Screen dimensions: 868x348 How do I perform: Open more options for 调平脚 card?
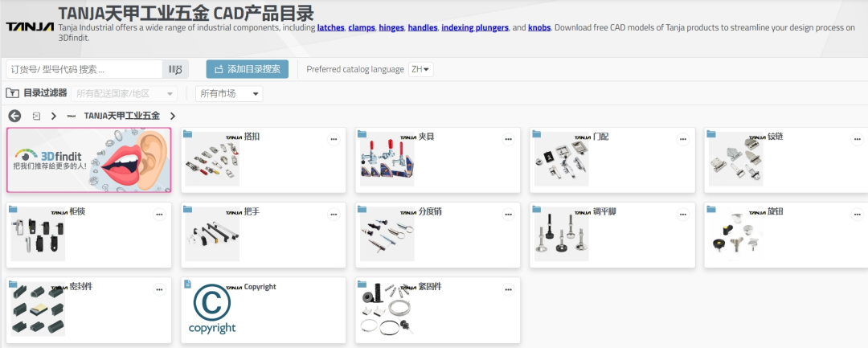[x=683, y=215]
